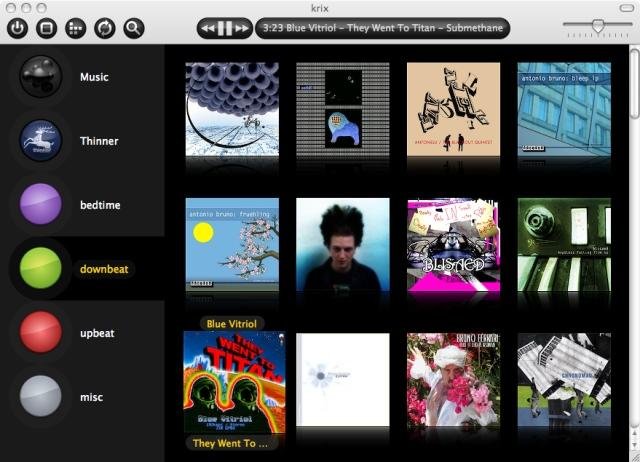640x462 pixels.
Task: Click the toolbar toggle pill in title bar
Action: (627, 8)
